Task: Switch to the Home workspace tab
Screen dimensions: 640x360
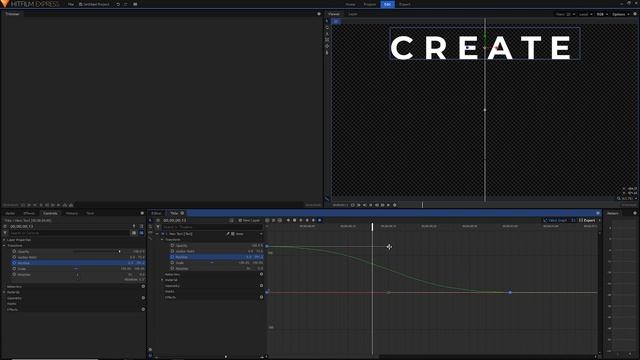Action: click(351, 4)
